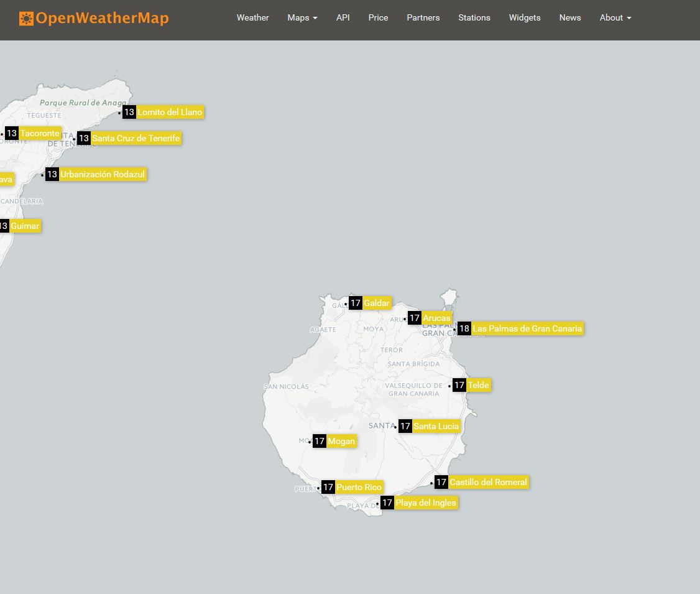Click the Las Palmas de Gran Canaria label
This screenshot has height=594, width=700.
(x=527, y=328)
